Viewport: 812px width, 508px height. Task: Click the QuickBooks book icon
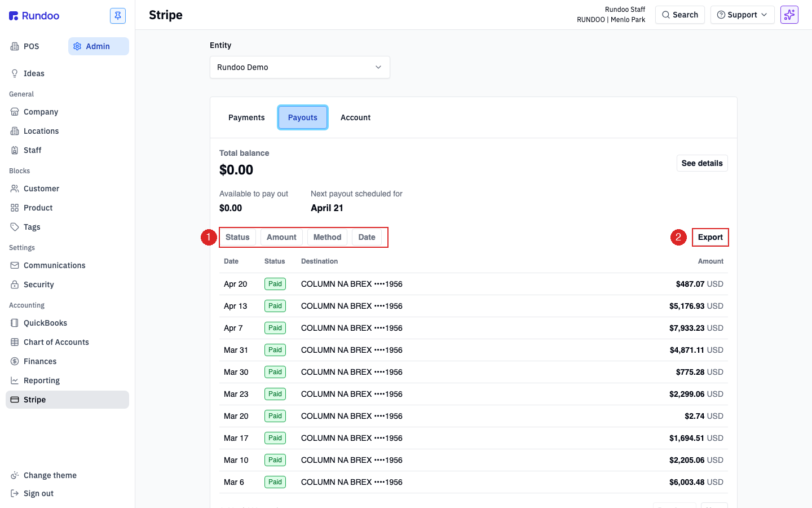coord(15,323)
